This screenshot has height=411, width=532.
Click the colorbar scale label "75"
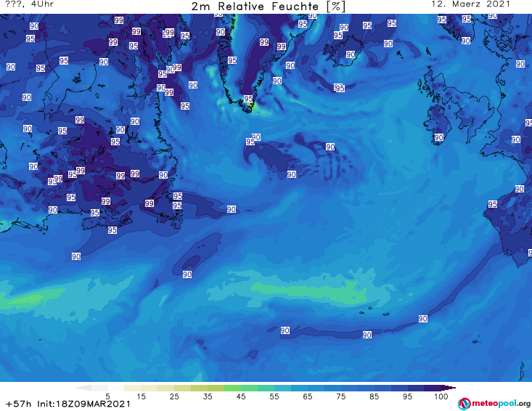pos(340,396)
